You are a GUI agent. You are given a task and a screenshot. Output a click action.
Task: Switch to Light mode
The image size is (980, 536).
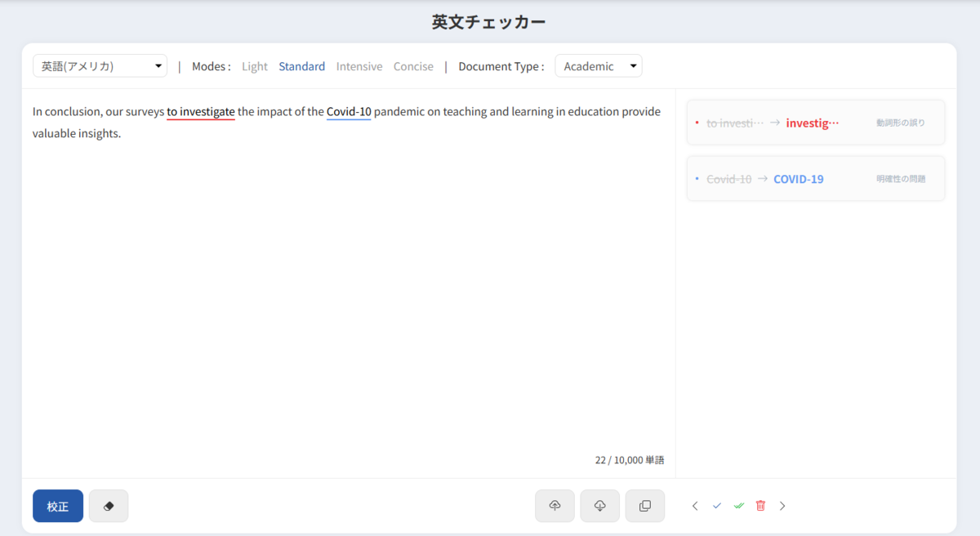(x=254, y=65)
